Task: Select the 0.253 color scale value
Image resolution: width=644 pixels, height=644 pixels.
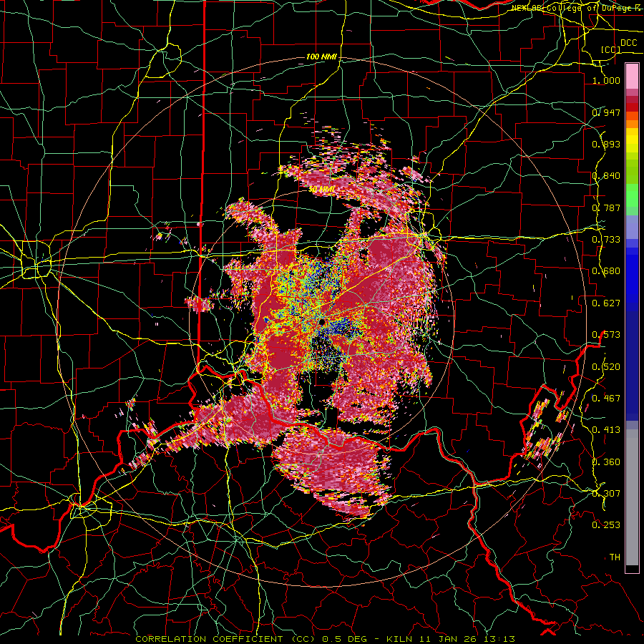Action: [606, 525]
